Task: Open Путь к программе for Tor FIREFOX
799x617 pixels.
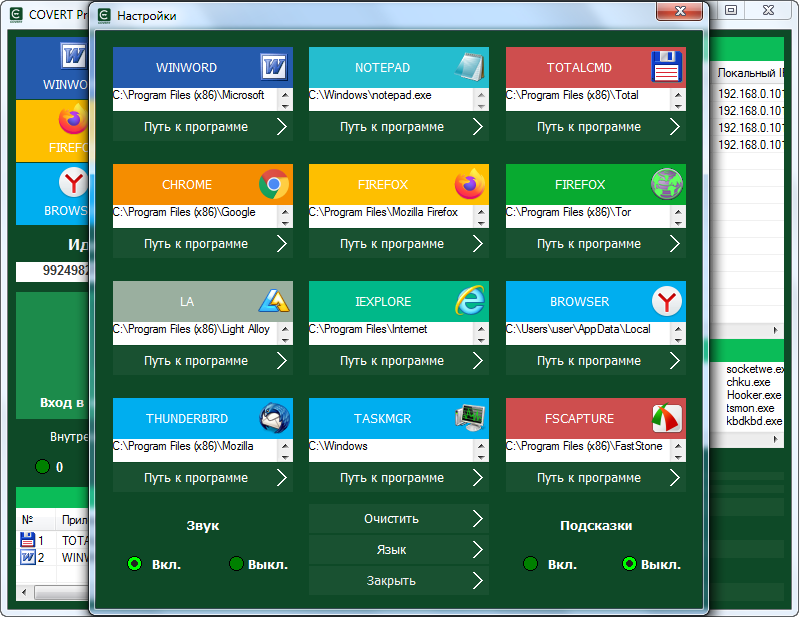Action: (596, 244)
